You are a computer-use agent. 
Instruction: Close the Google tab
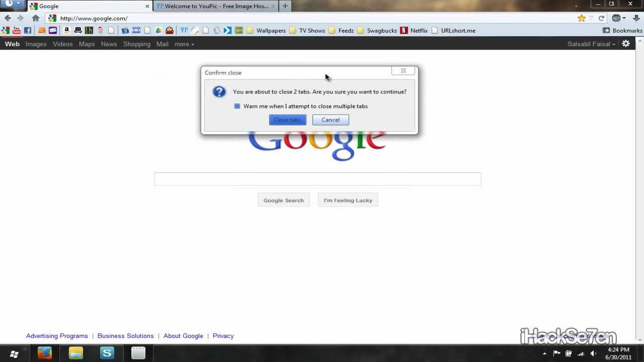[x=147, y=6]
